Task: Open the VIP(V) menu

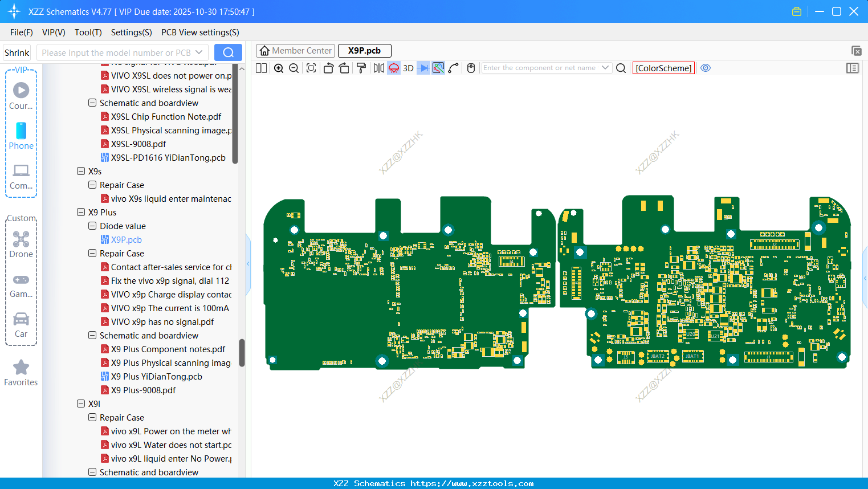Action: 54,32
